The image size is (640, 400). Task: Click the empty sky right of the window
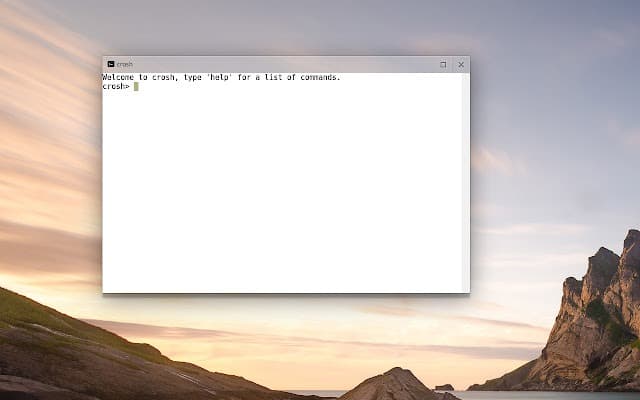pos(550,150)
